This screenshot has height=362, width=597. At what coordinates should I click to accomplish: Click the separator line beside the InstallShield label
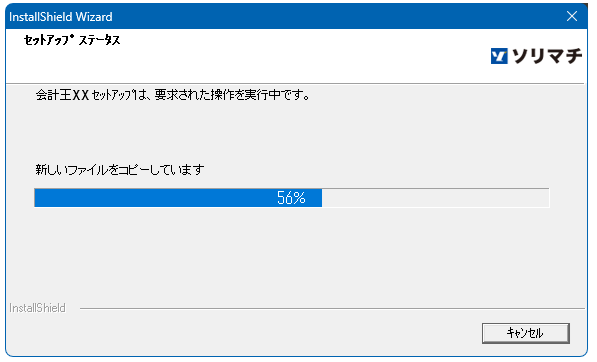click(x=332, y=308)
